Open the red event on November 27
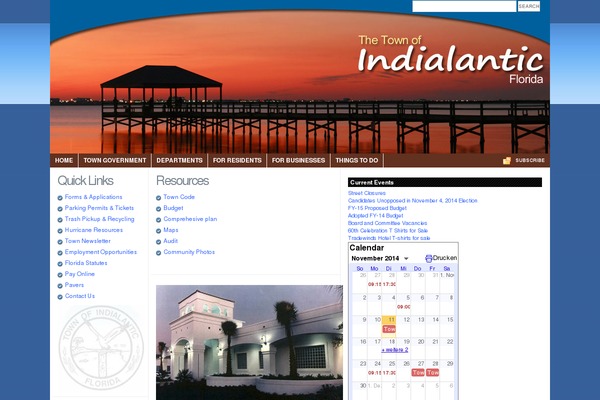 coord(418,372)
